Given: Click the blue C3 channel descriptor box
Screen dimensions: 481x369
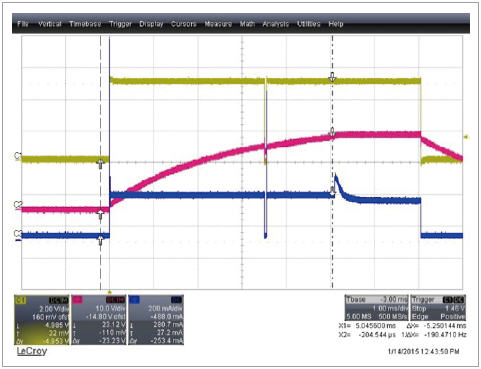Looking at the screenshot, I should coord(156,320).
